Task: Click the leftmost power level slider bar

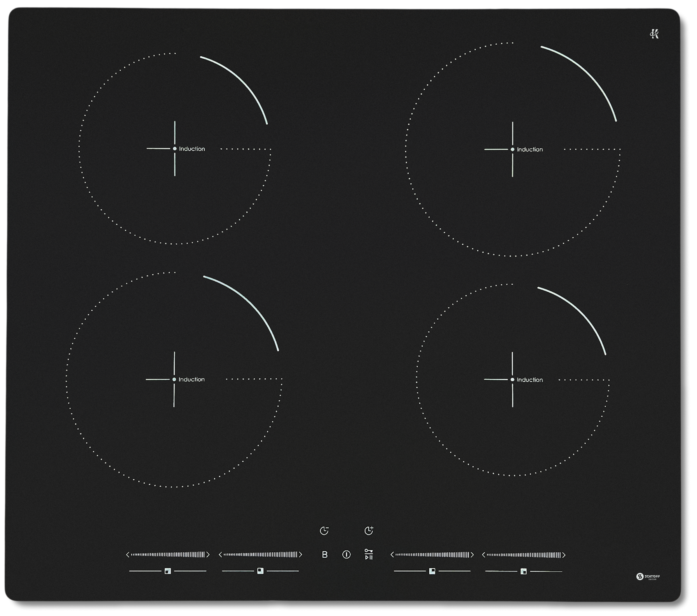Action: 168,555
